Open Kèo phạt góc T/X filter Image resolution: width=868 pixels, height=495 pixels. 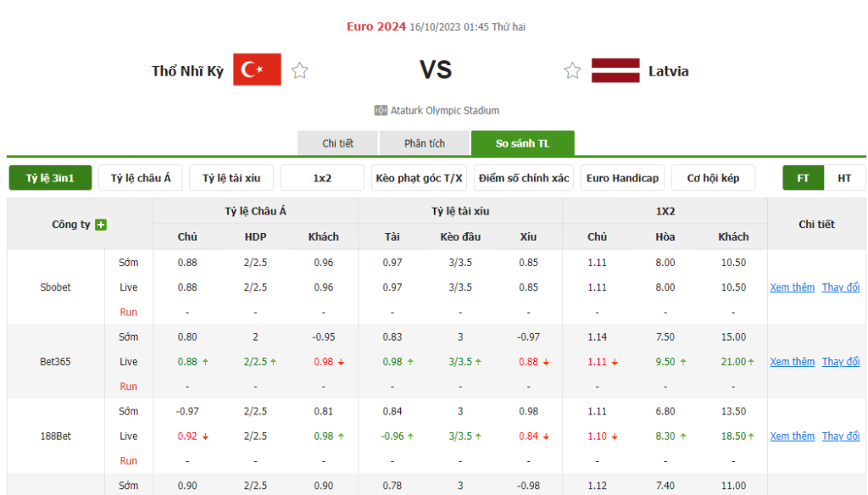tap(419, 178)
